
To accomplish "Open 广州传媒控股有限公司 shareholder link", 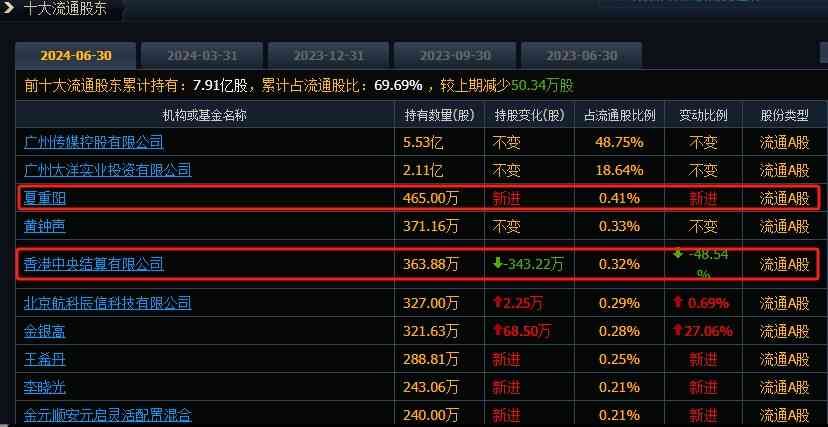I will pos(93,142).
